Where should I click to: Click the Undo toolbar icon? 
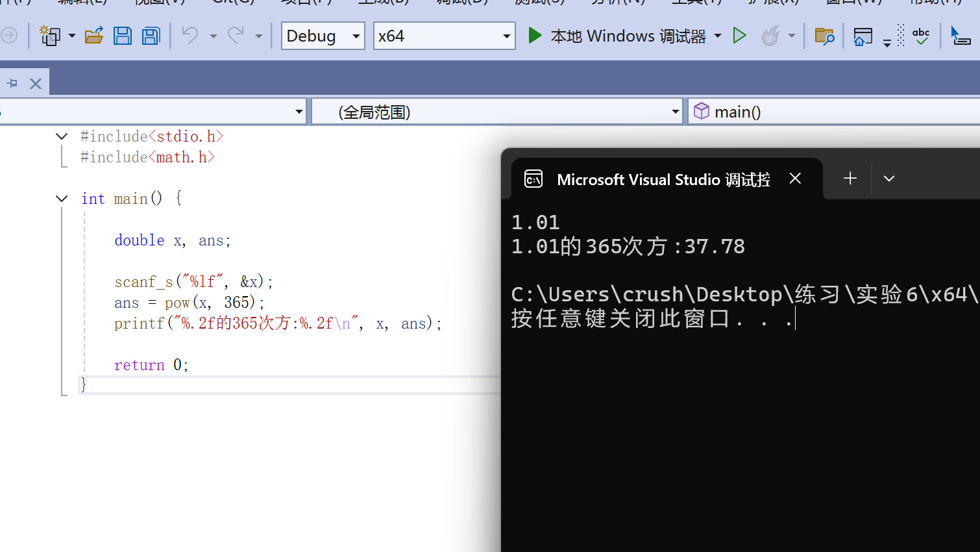[190, 36]
